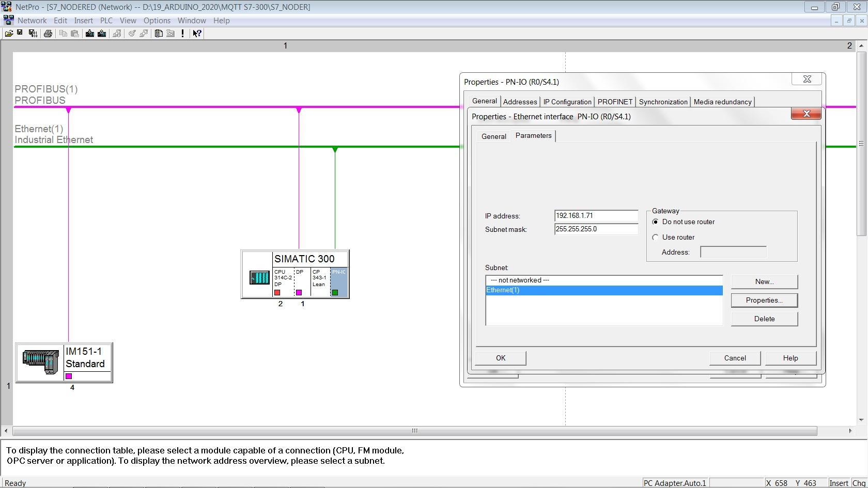
Task: Open the Insert menu
Action: tap(84, 21)
